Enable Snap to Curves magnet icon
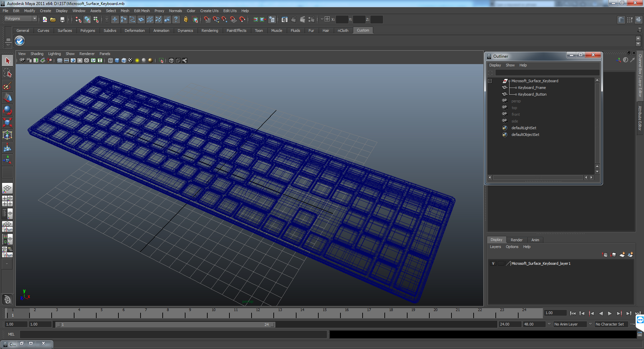This screenshot has width=644, height=349. 216,19
